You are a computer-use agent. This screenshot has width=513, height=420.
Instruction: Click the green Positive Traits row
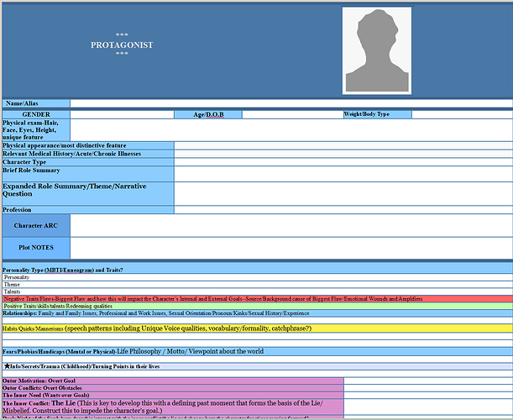(x=256, y=306)
